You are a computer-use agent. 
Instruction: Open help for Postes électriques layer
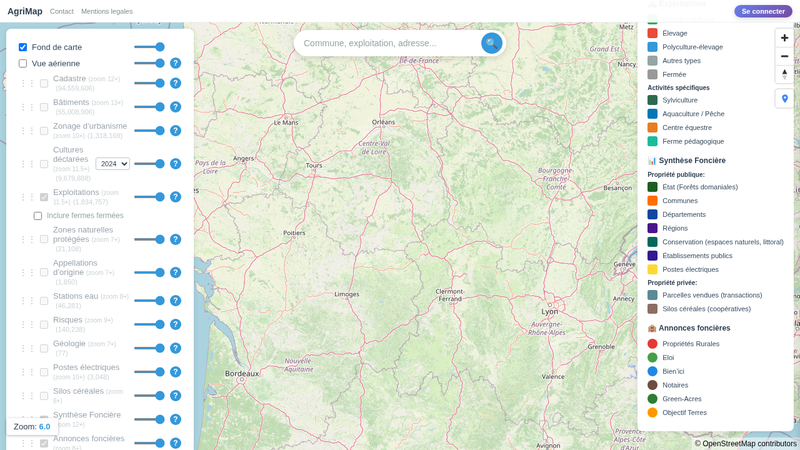[x=176, y=372]
